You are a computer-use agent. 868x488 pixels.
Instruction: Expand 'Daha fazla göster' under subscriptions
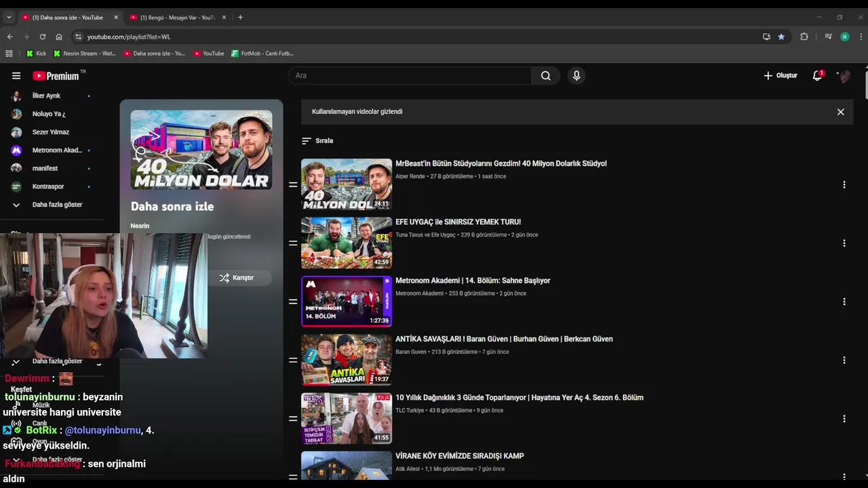point(57,205)
